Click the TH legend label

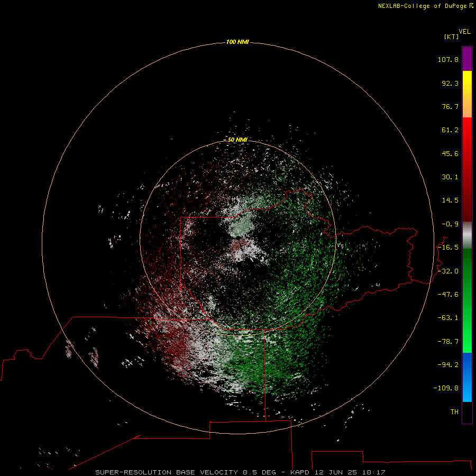(454, 412)
